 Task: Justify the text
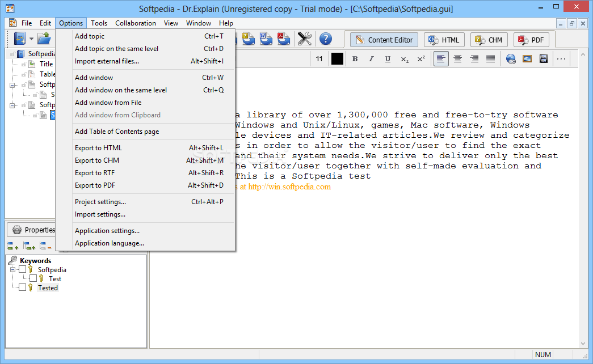tap(490, 58)
